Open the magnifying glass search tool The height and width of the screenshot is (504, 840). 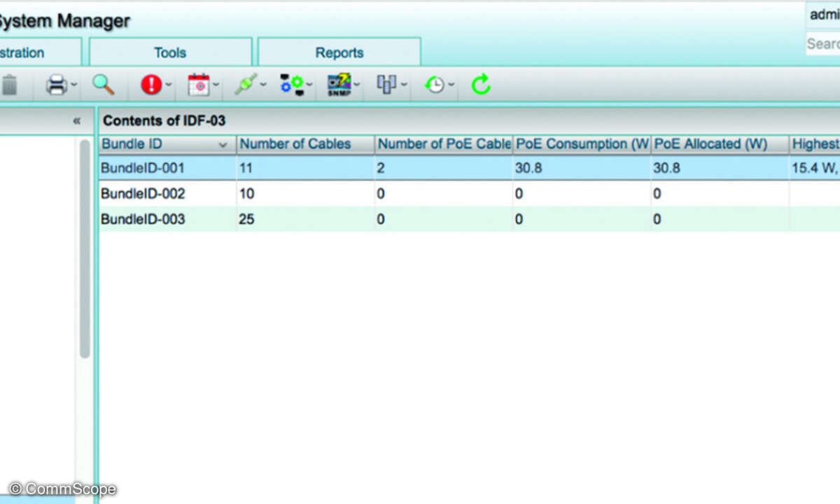coord(104,85)
